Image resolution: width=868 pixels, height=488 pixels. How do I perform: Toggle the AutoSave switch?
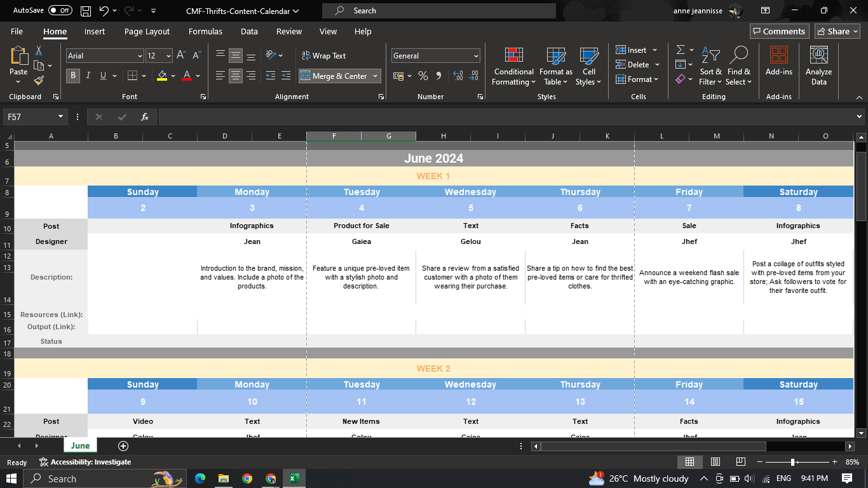pos(60,11)
